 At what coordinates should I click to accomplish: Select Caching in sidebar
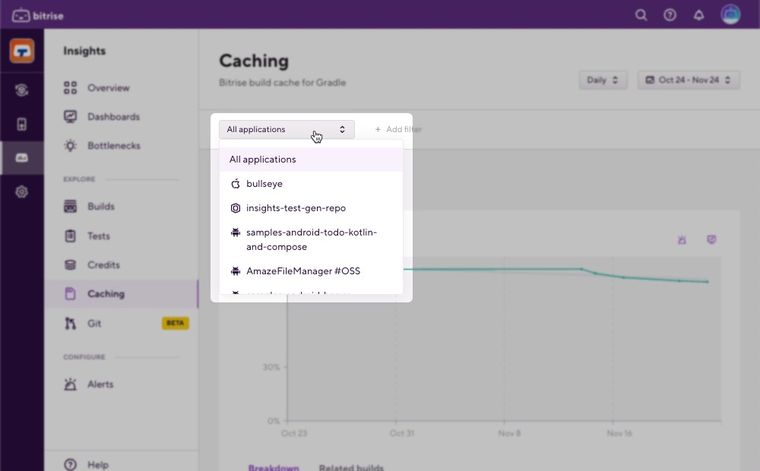tap(121, 294)
